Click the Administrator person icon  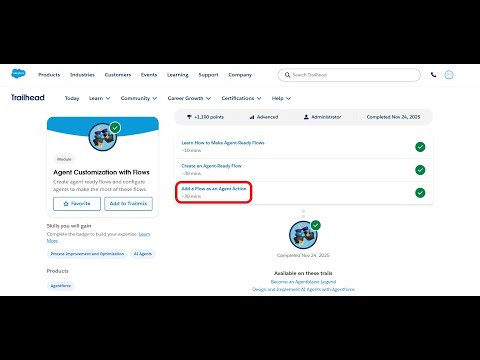(x=306, y=117)
